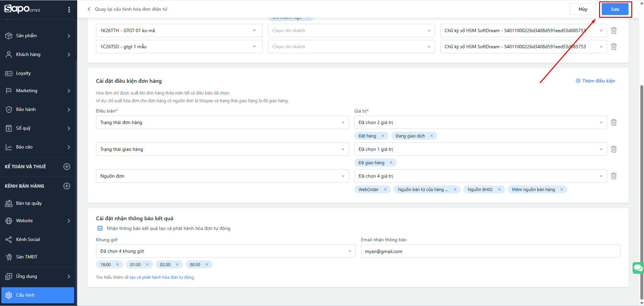Click the plus icon next to Kênh bán hàng

[x=67, y=186]
